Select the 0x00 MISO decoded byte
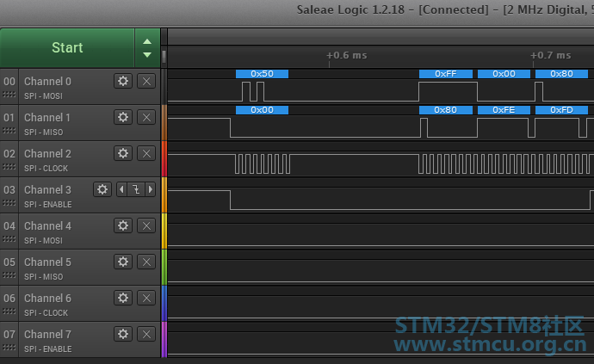The width and height of the screenshot is (594, 364). (262, 110)
